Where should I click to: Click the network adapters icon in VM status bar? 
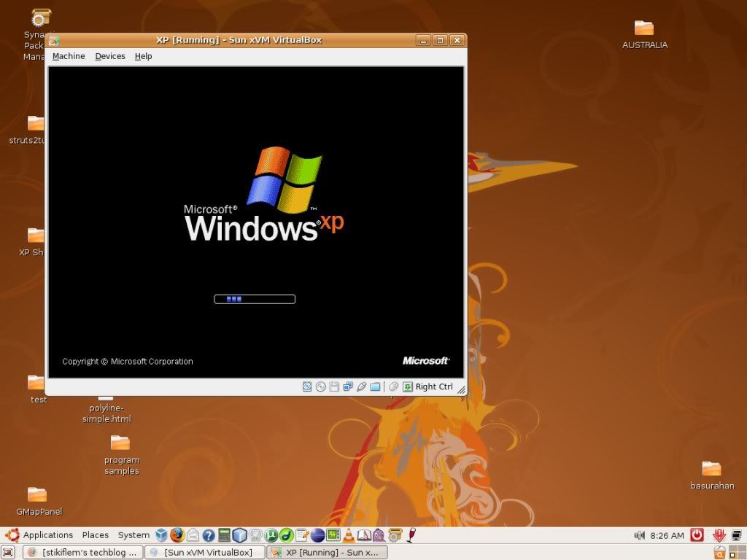[348, 386]
